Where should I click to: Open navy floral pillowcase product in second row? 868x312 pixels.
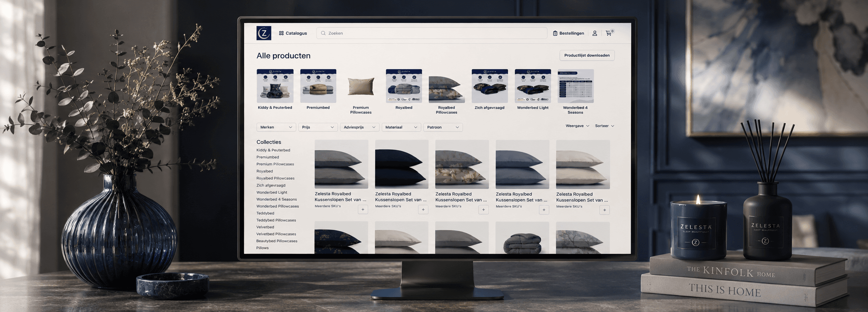341,238
